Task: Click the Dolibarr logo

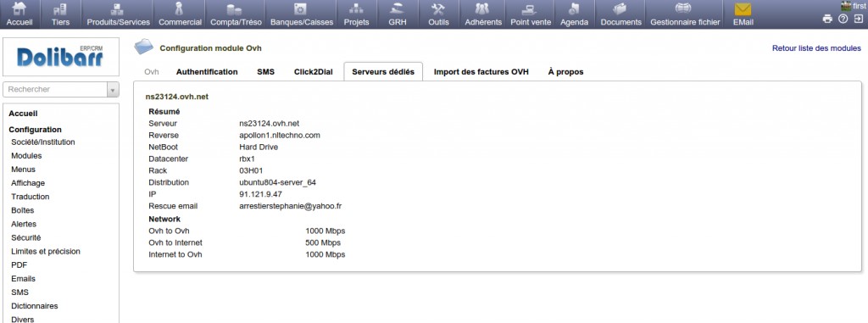Action: 60,57
